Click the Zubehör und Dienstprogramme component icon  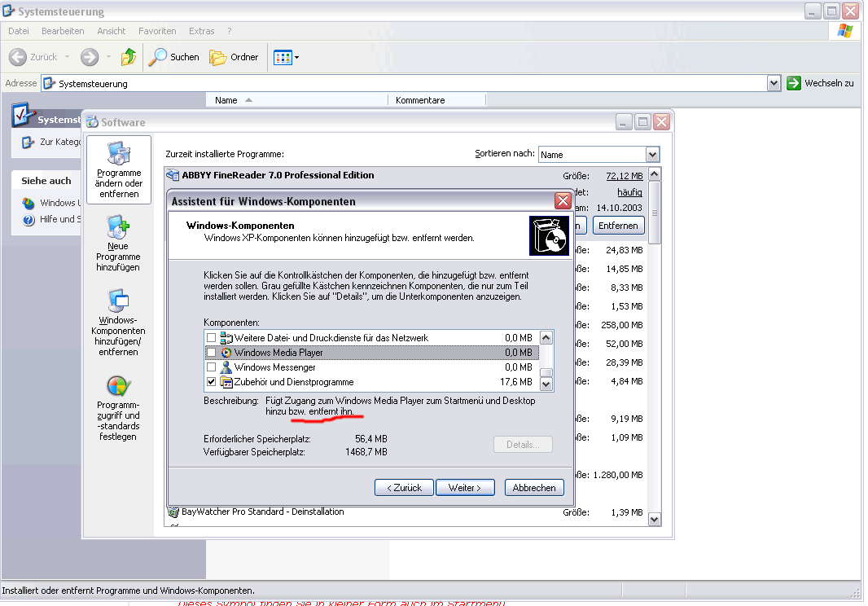(226, 382)
